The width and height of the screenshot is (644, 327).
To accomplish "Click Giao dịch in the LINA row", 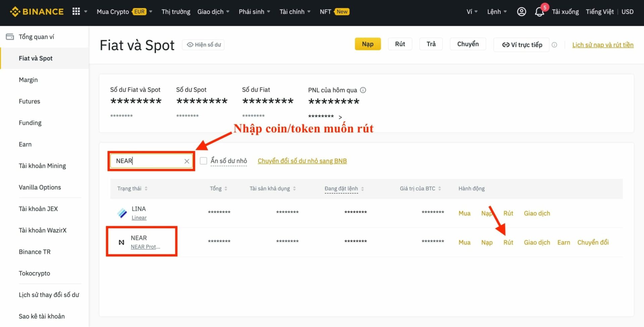I will (x=537, y=213).
